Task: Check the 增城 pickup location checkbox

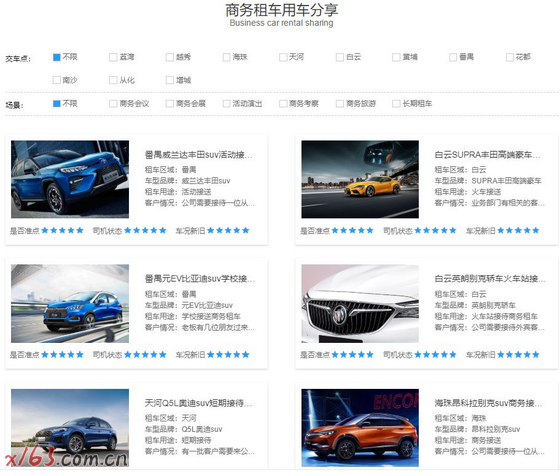Action: [170, 80]
